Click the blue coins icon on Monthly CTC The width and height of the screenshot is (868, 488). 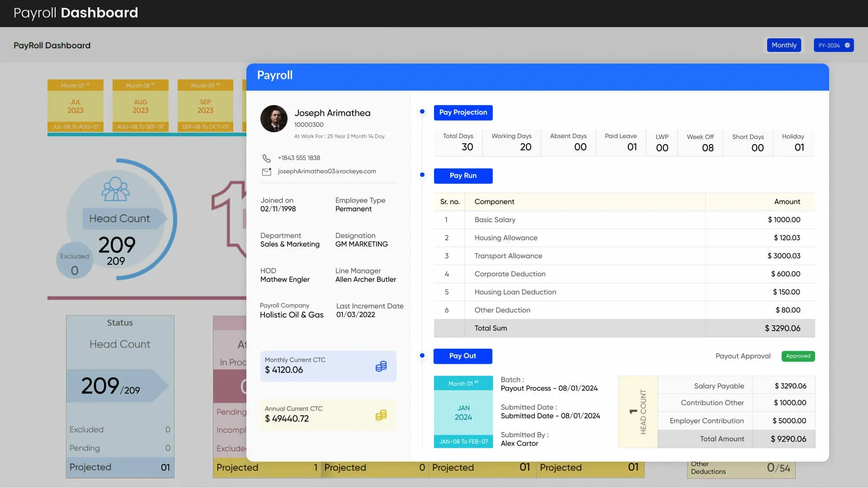(x=381, y=366)
